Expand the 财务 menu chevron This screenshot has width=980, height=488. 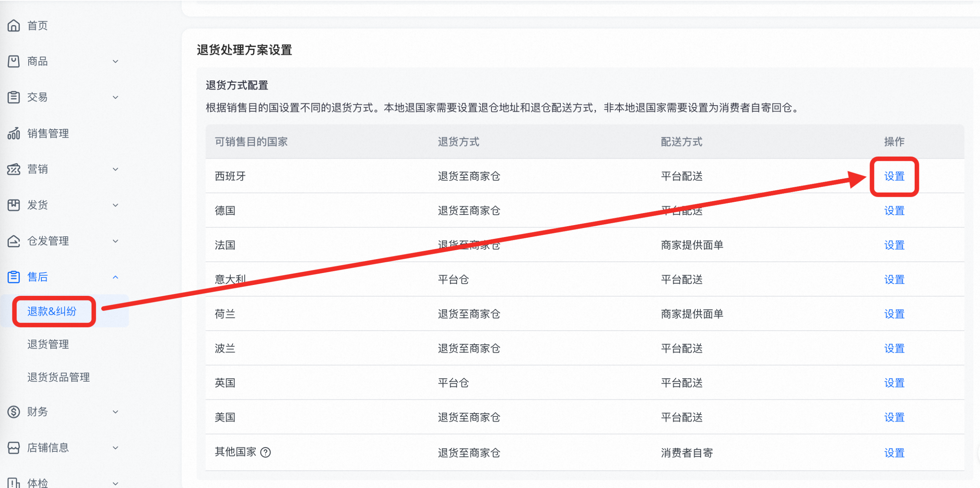coord(115,412)
